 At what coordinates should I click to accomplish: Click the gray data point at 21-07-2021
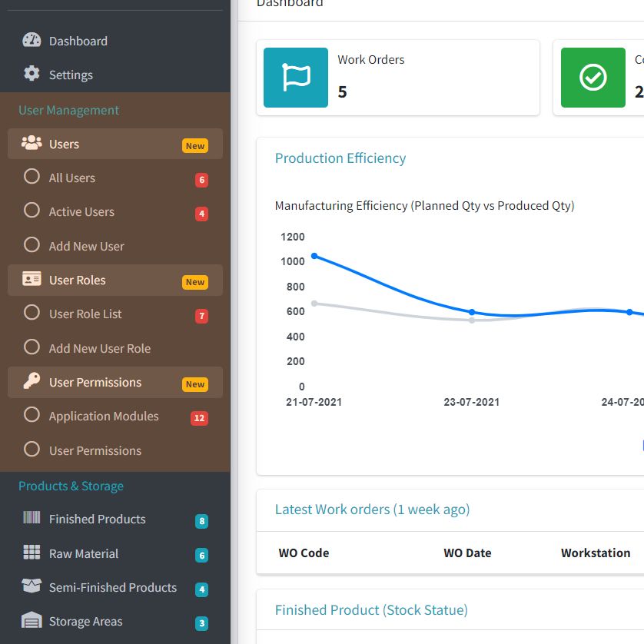pyautogui.click(x=314, y=304)
